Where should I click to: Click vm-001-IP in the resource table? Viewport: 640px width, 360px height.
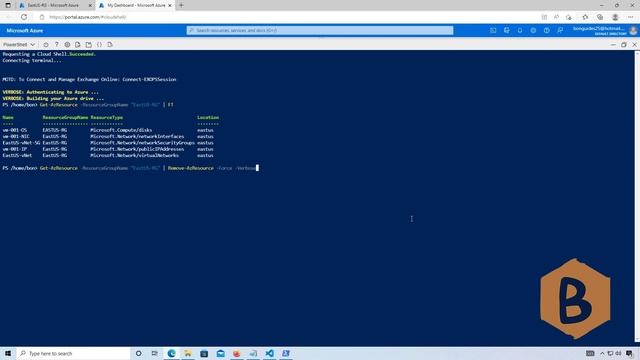[15, 149]
